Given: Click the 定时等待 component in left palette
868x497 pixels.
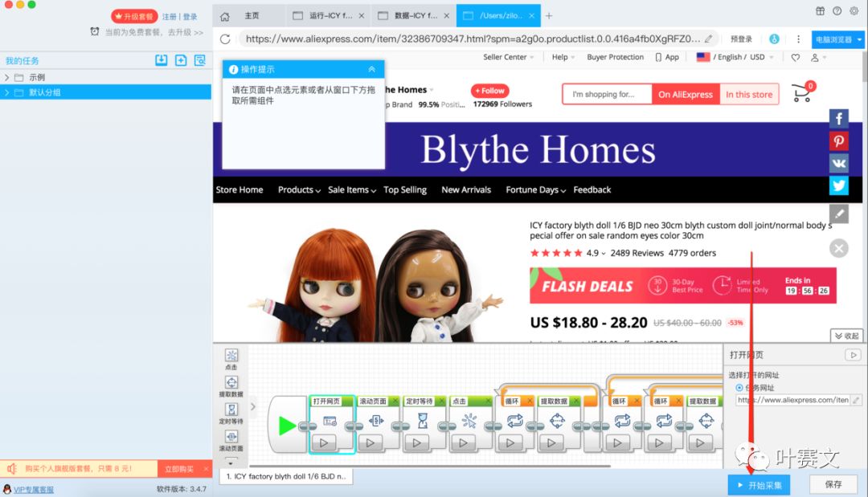Looking at the screenshot, I should tap(231, 413).
